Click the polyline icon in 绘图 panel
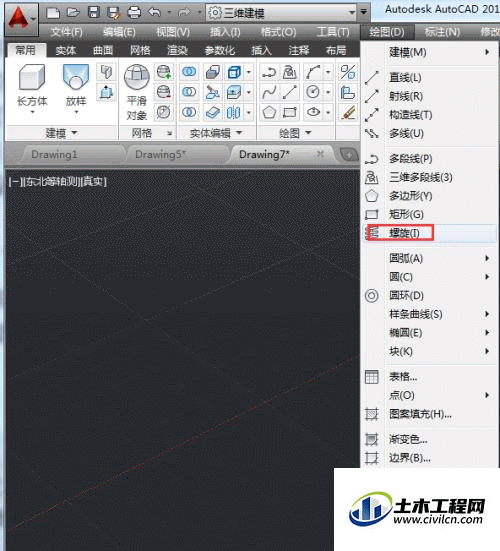The width and height of the screenshot is (500, 551). 269,72
